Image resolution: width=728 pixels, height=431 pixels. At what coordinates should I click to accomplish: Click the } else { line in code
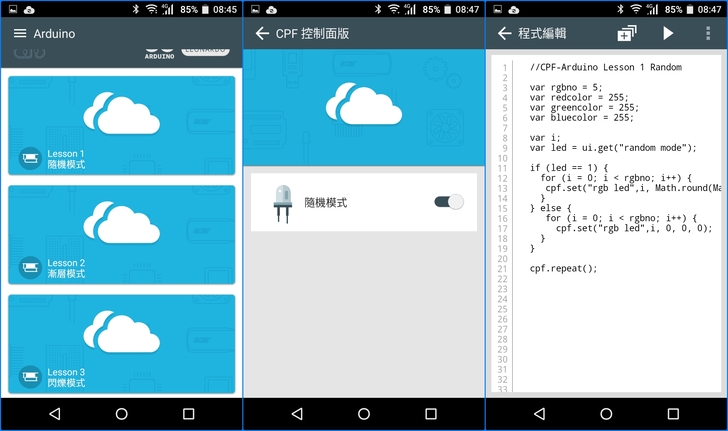pos(550,208)
